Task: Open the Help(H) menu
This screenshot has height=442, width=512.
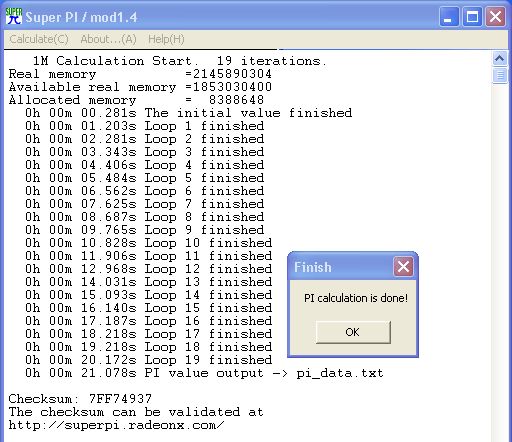Action: click(166, 39)
